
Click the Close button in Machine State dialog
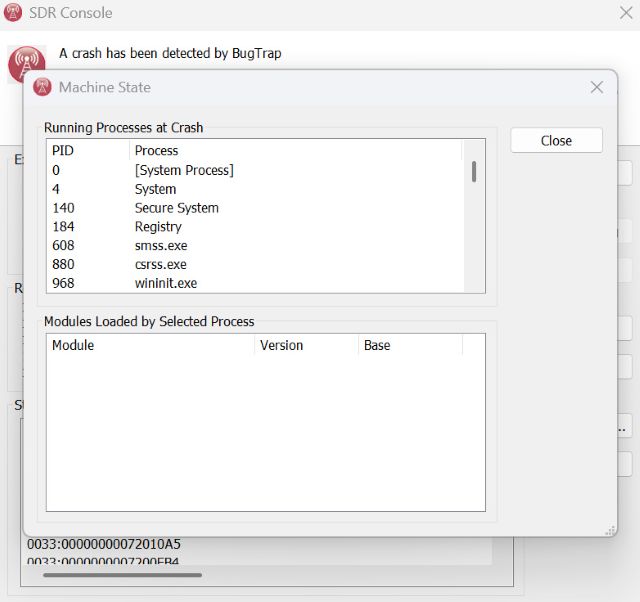(556, 140)
